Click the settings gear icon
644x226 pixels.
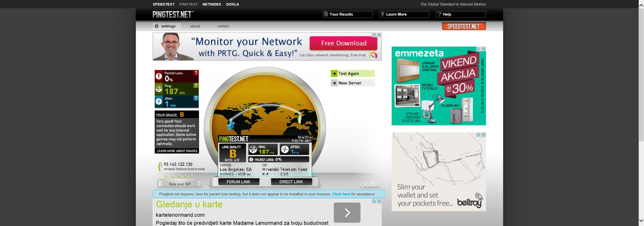pyautogui.click(x=157, y=26)
